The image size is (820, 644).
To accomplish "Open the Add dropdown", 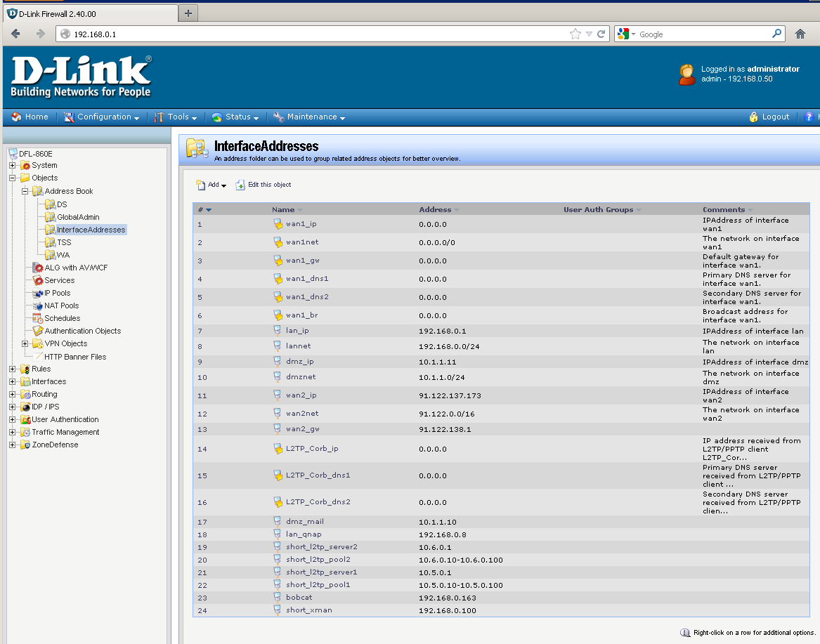I will click(211, 185).
